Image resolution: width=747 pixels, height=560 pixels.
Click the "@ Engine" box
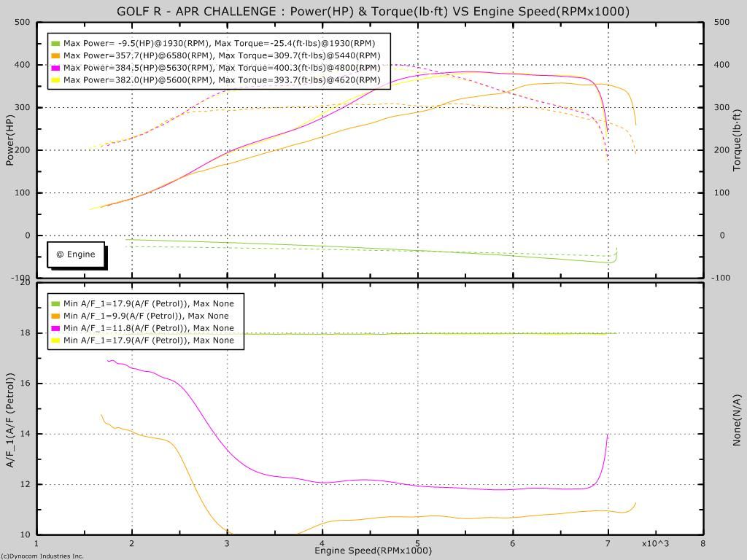point(76,254)
